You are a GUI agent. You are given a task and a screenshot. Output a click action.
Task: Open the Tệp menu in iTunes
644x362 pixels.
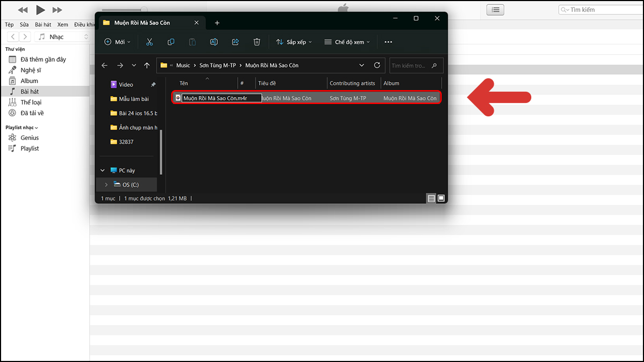coord(9,25)
